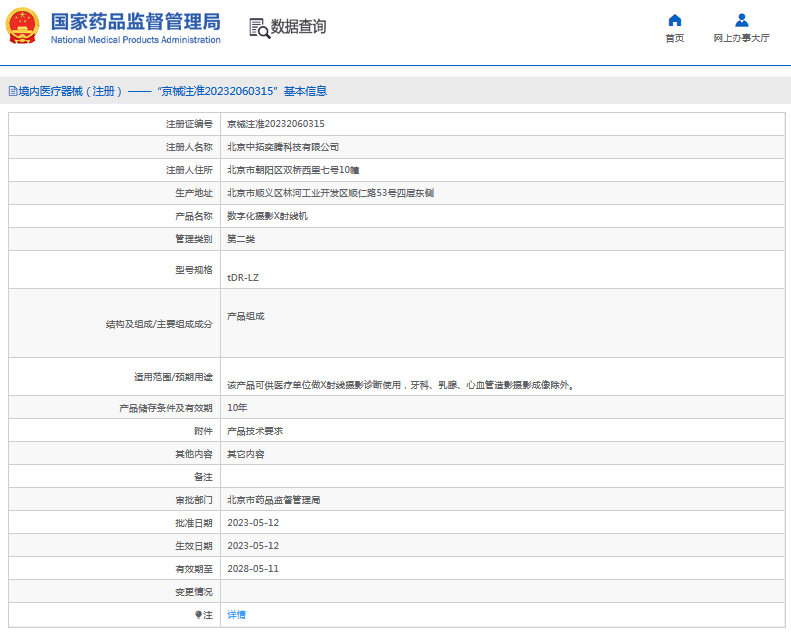Viewport: 791px width, 632px height.
Task: Click the 产品技术要求 attachment value
Action: [255, 431]
